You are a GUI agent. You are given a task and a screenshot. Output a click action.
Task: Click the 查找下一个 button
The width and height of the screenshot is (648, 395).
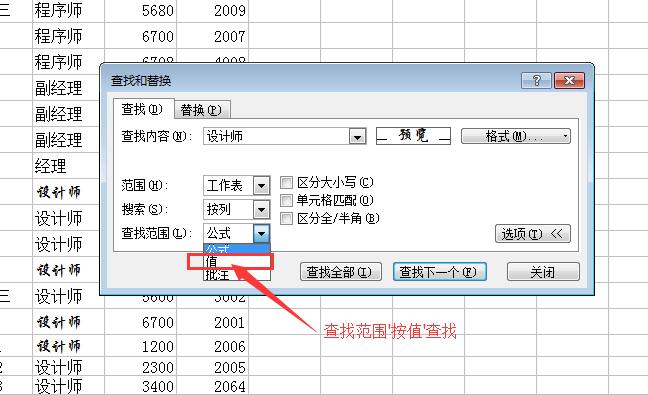click(440, 272)
